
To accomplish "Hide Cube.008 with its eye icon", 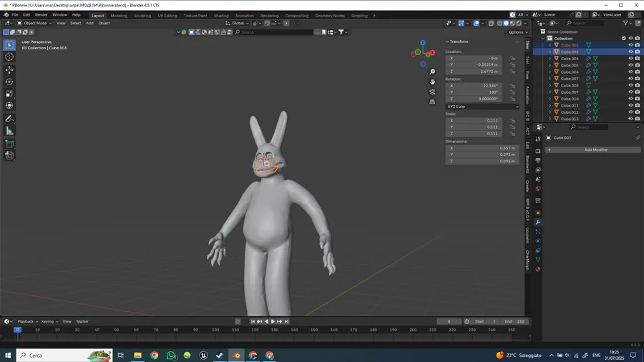I will click(630, 85).
